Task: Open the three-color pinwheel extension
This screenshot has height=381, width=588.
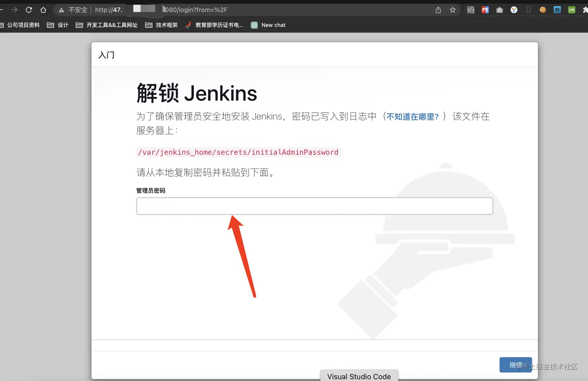Action: coord(514,10)
